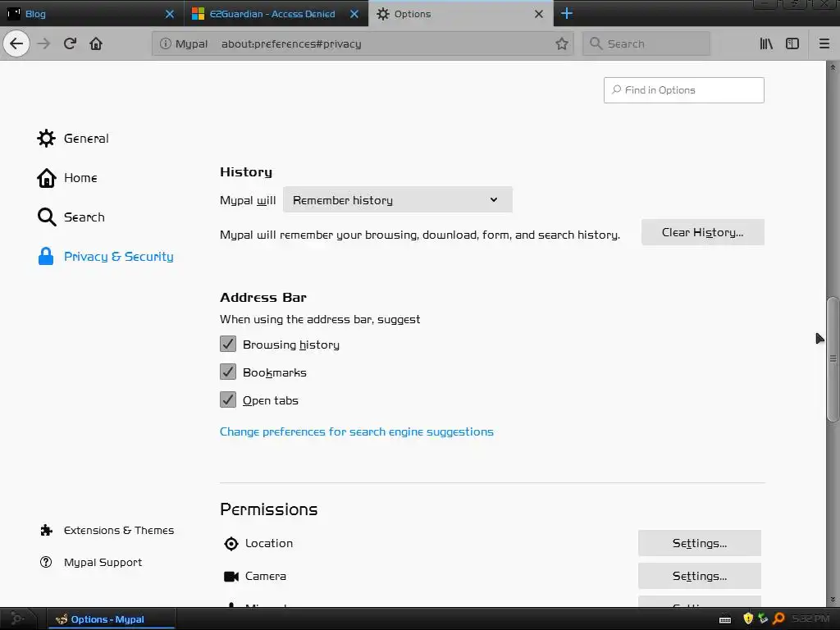Bookmark this page with the star icon

point(561,44)
